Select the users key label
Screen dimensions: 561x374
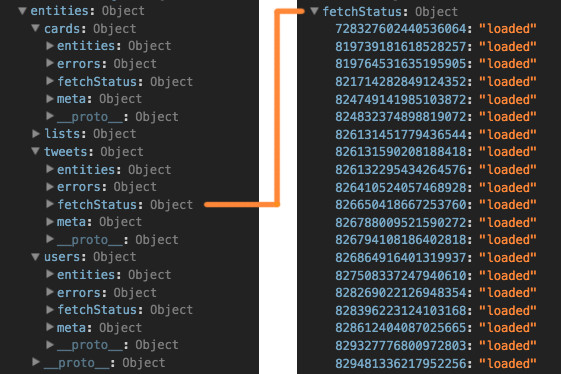point(62,257)
